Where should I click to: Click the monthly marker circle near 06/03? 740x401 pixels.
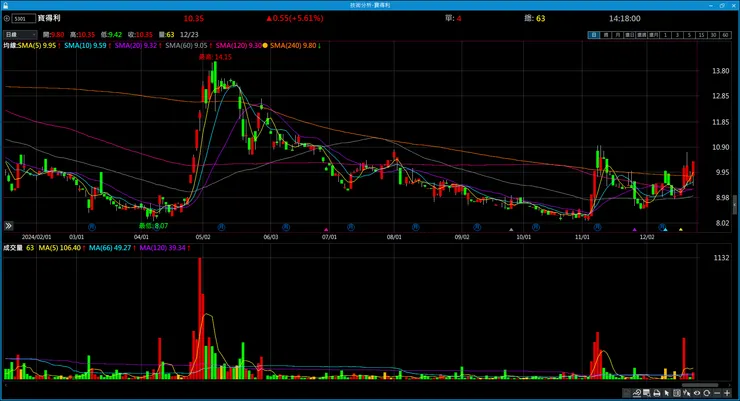pos(286,227)
